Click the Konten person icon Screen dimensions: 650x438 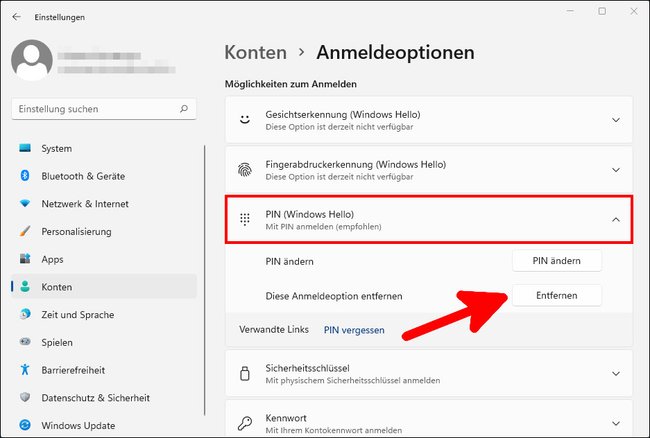[25, 286]
